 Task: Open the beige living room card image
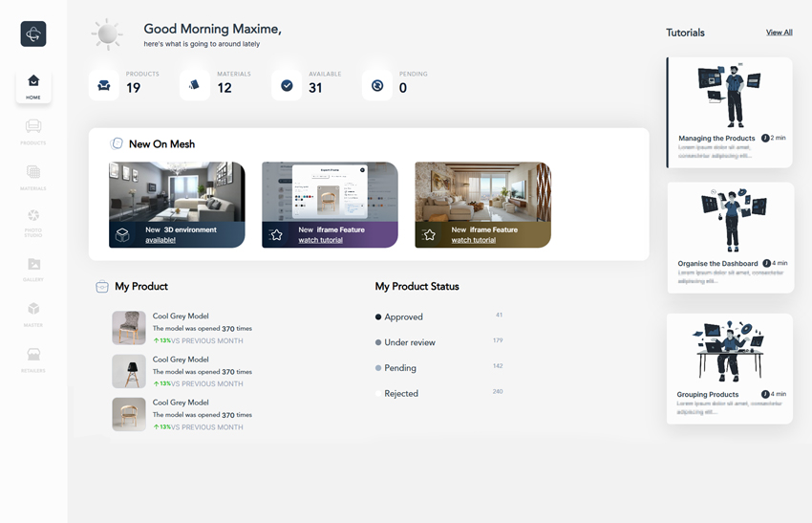pos(482,192)
